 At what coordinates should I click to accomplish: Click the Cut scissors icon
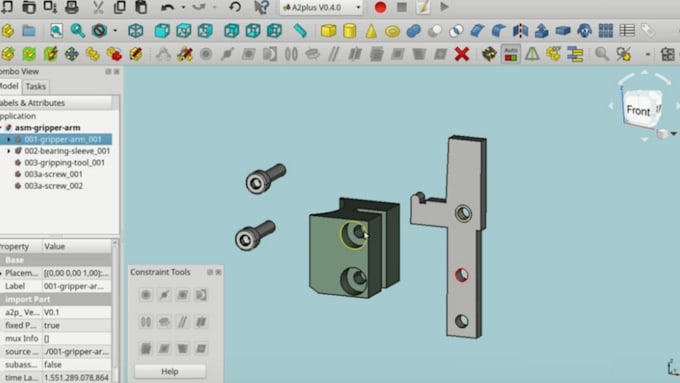click(98, 7)
